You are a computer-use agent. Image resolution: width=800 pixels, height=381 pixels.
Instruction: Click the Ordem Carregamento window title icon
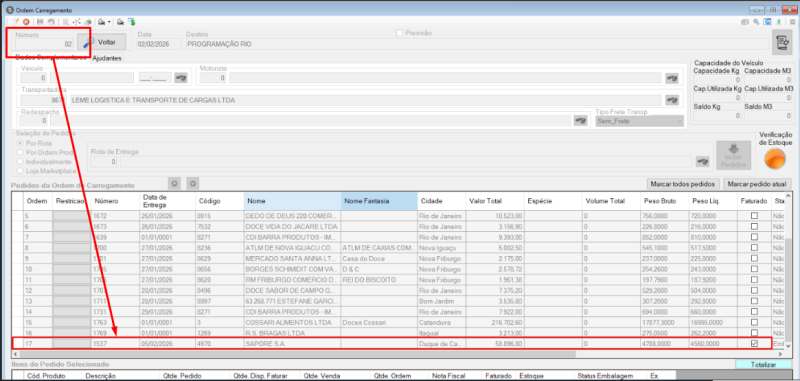(9, 10)
